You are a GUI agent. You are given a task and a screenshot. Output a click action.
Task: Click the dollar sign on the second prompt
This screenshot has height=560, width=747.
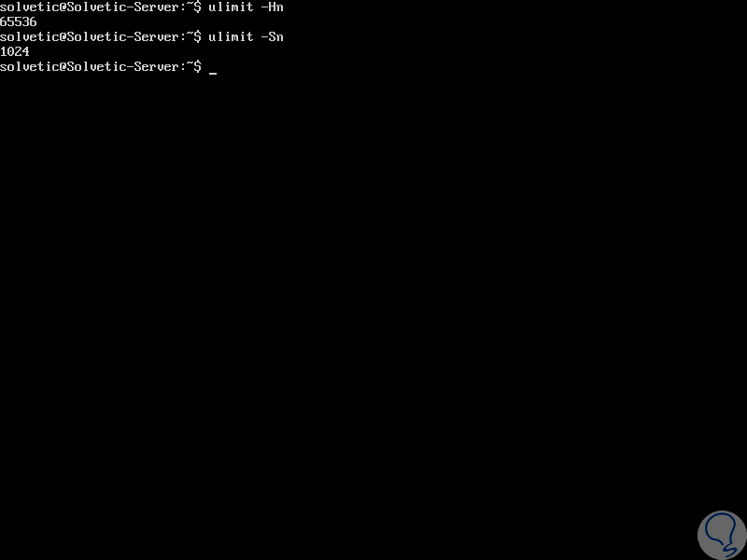click(197, 36)
